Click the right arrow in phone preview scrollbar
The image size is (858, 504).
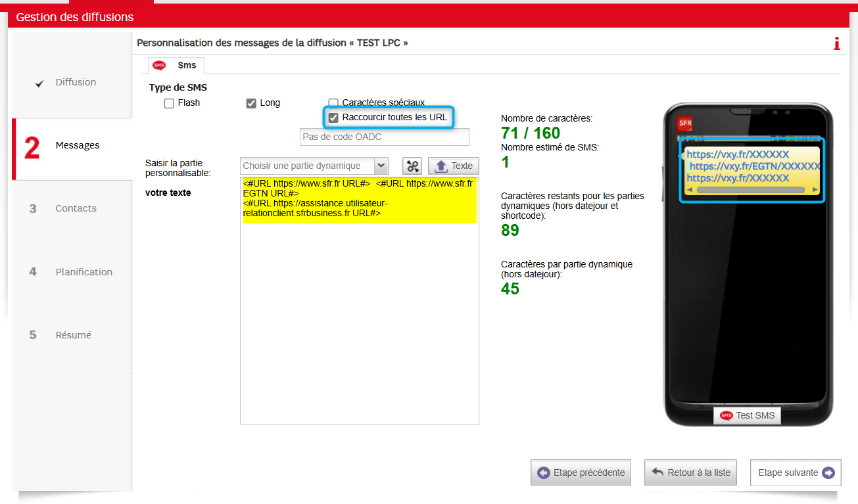[x=815, y=190]
